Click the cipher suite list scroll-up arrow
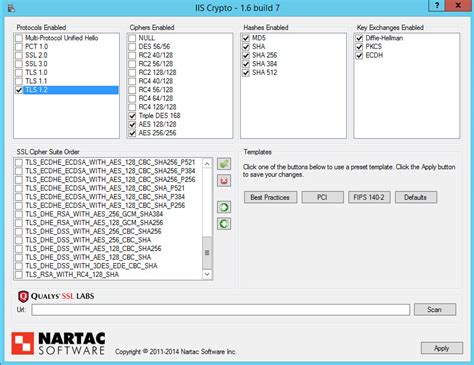This screenshot has height=365, width=474. click(x=207, y=164)
